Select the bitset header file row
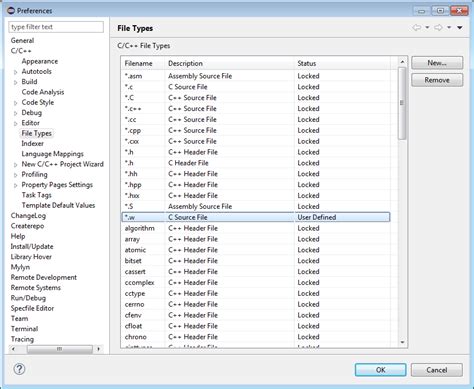Image resolution: width=474 pixels, height=389 pixels. (256, 261)
